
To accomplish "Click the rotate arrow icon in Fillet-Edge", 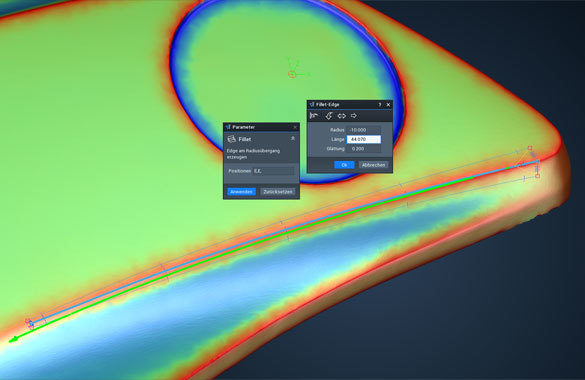I will 328,116.
